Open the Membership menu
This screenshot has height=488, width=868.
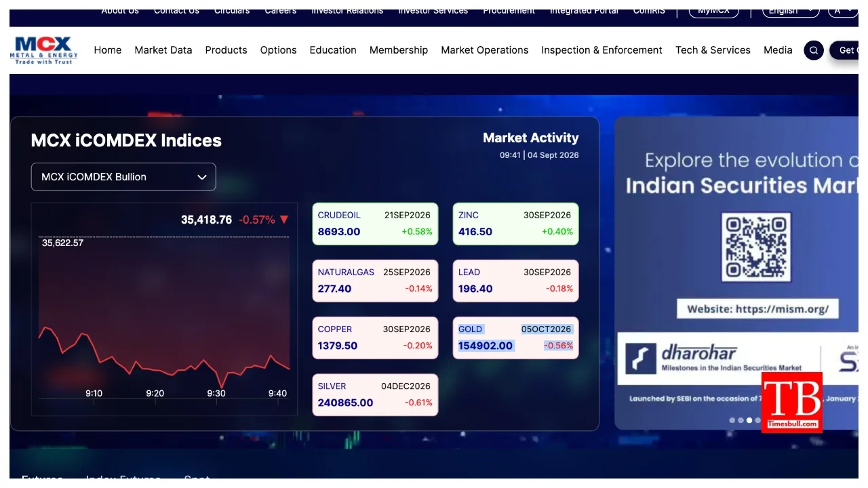[399, 50]
